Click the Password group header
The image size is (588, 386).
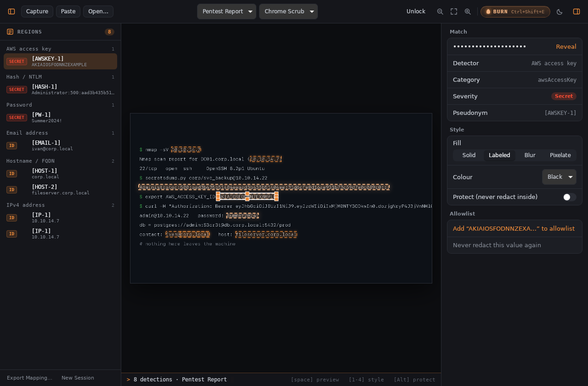tap(60, 105)
